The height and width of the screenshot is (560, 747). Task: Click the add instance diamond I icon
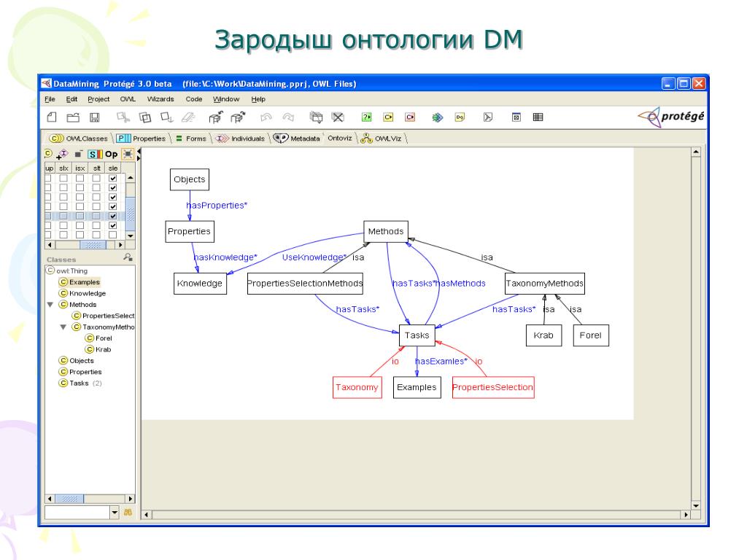tap(63, 154)
